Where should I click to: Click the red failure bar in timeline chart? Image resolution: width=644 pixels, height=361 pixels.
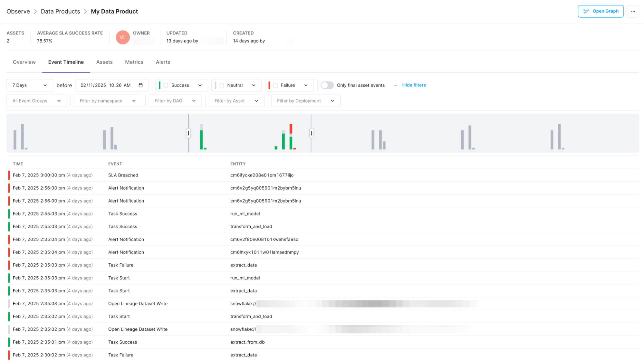tap(291, 129)
